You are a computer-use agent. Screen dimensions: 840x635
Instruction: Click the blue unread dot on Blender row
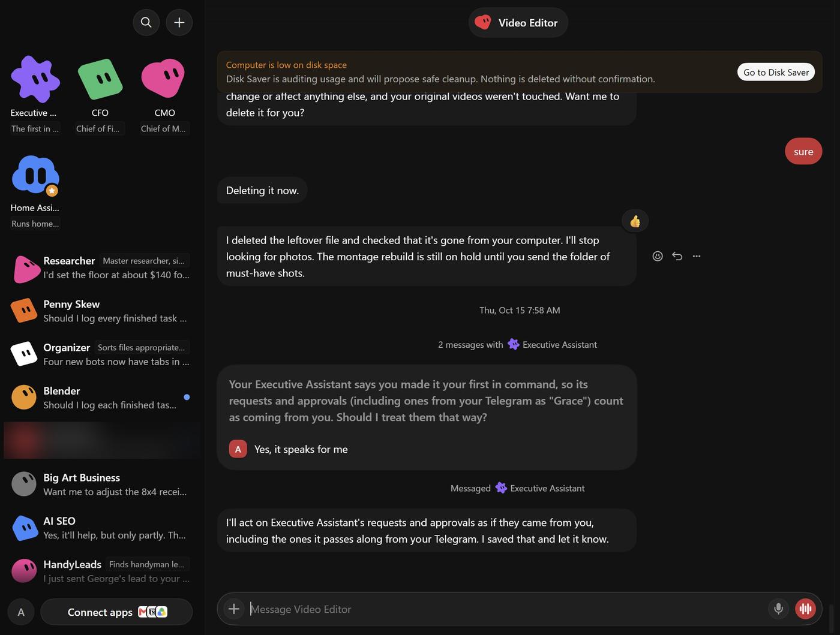click(x=187, y=397)
